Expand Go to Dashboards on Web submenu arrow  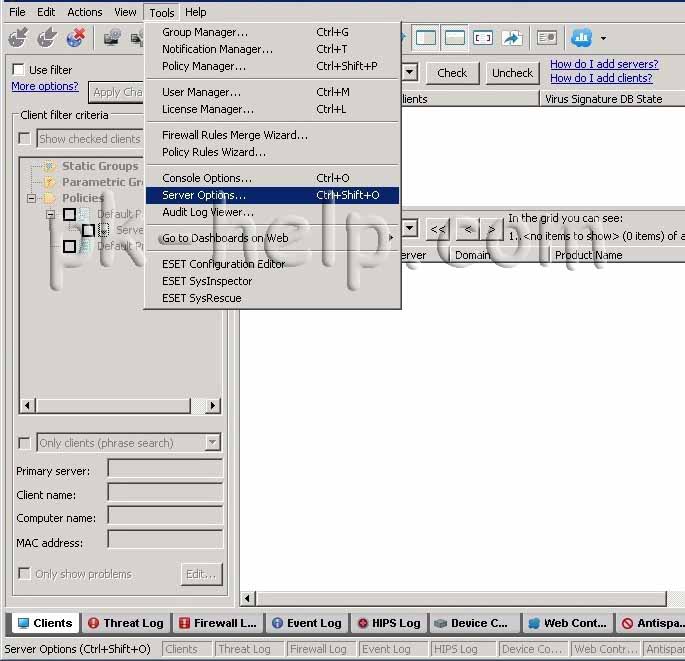[391, 238]
